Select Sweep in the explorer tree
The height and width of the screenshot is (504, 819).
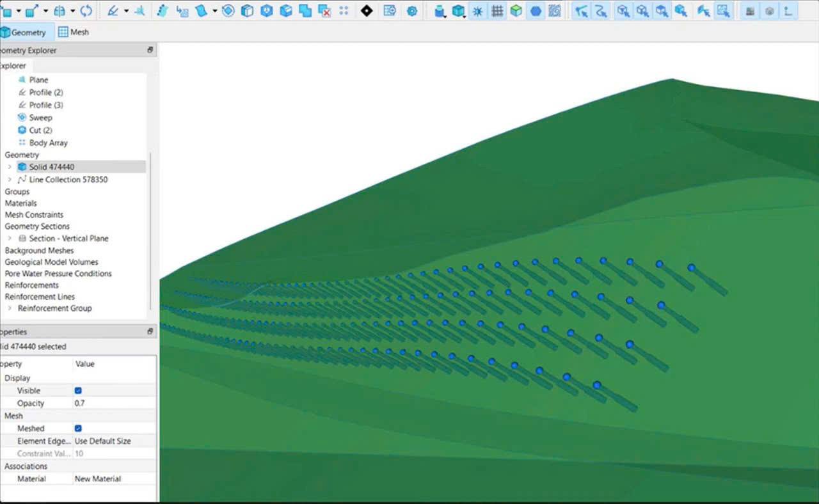40,118
